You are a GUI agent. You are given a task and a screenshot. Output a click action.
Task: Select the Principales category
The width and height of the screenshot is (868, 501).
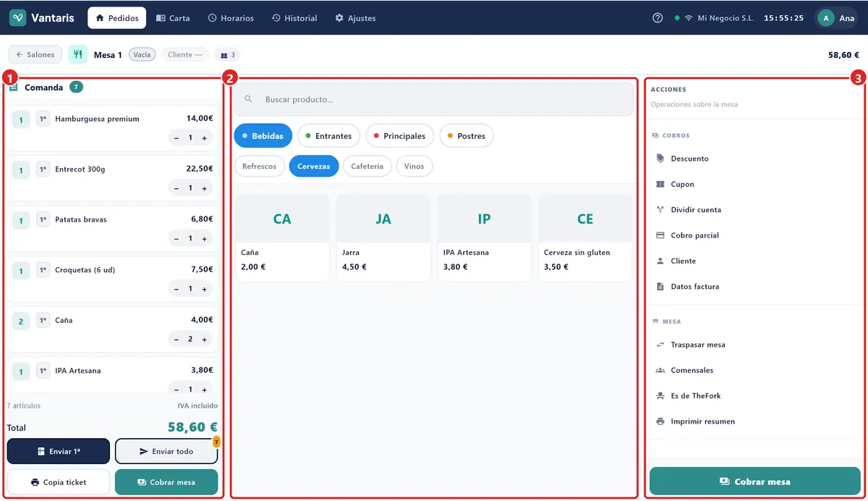[x=400, y=135]
